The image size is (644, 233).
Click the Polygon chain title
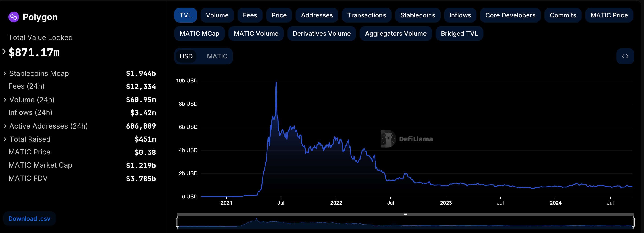click(x=40, y=17)
